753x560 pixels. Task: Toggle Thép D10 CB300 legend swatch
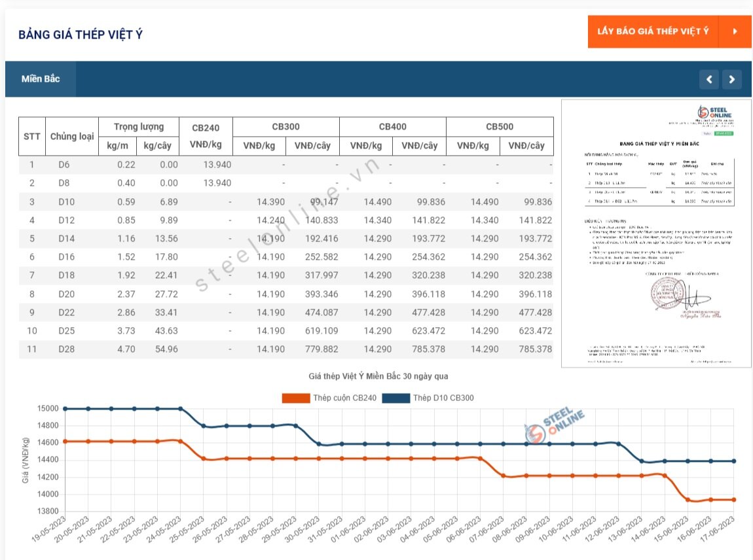pos(396,398)
